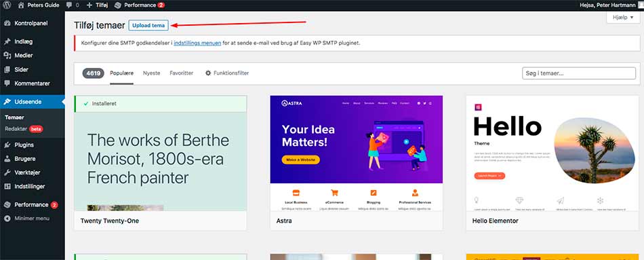Select the Hello Elementor theme preview
This screenshot has height=260, width=644.
click(x=552, y=153)
